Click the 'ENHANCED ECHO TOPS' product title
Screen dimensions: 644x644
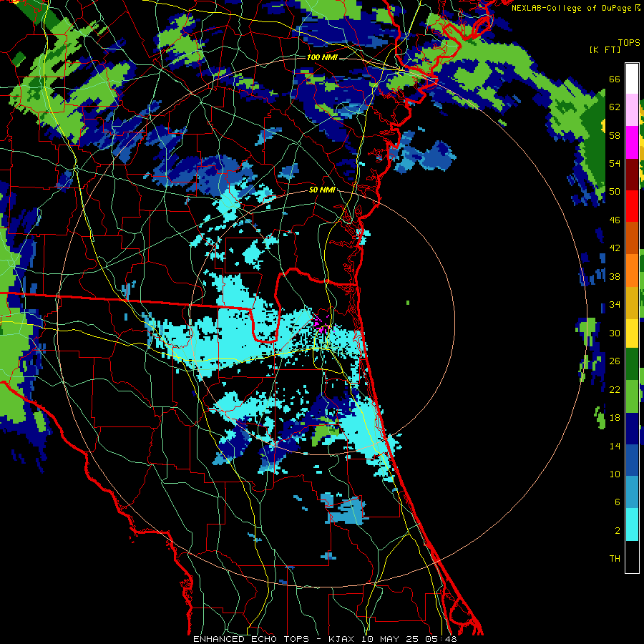point(251,639)
